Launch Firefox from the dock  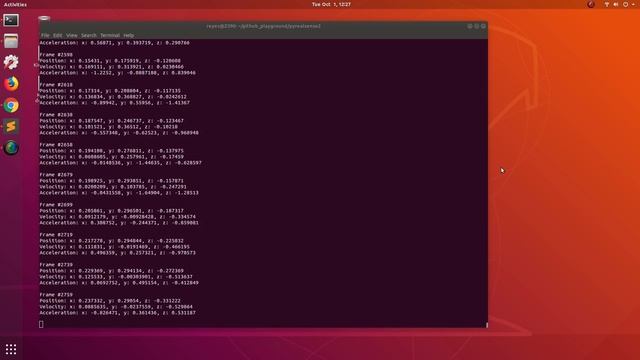11,84
